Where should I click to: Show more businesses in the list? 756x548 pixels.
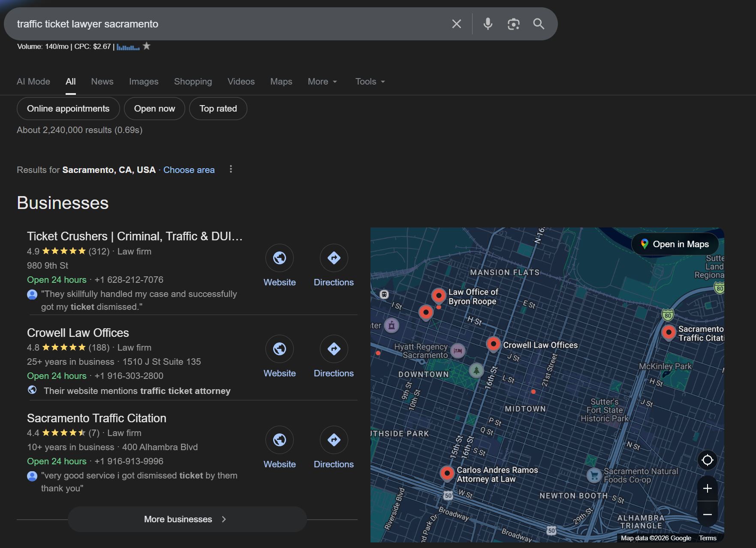[x=186, y=519]
